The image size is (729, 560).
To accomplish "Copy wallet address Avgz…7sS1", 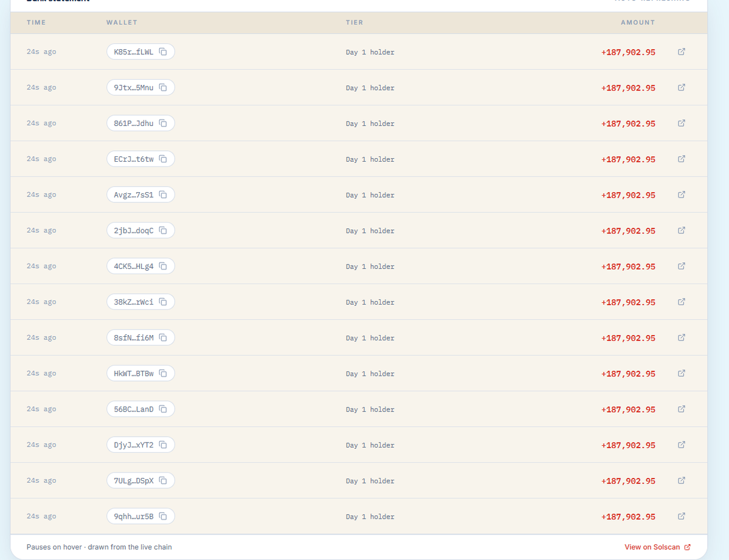I will coord(163,195).
